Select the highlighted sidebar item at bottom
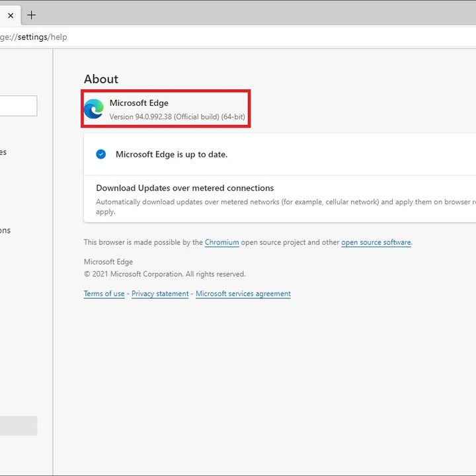 pos(19,426)
